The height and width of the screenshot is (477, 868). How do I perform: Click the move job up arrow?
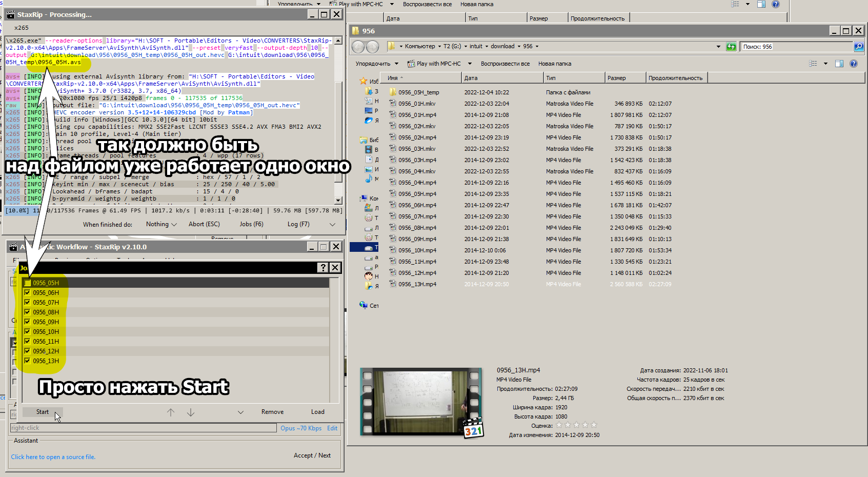(171, 412)
